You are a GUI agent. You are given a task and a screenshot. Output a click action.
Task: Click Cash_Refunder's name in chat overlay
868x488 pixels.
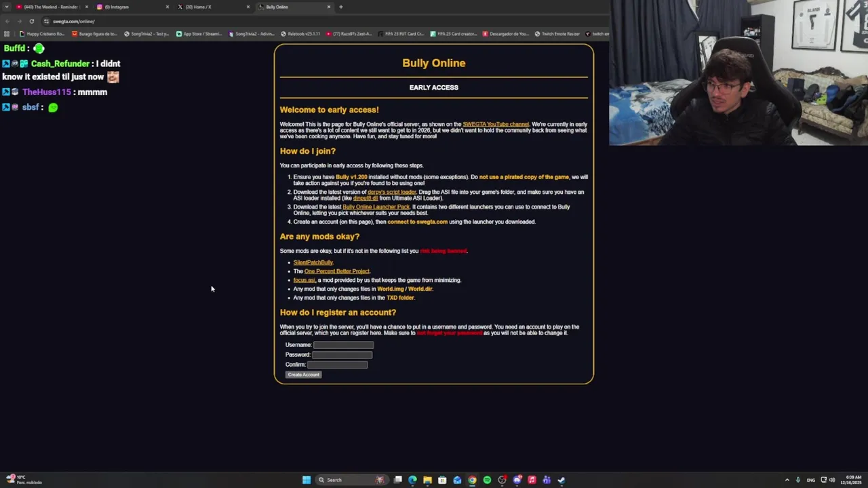pyautogui.click(x=60, y=64)
